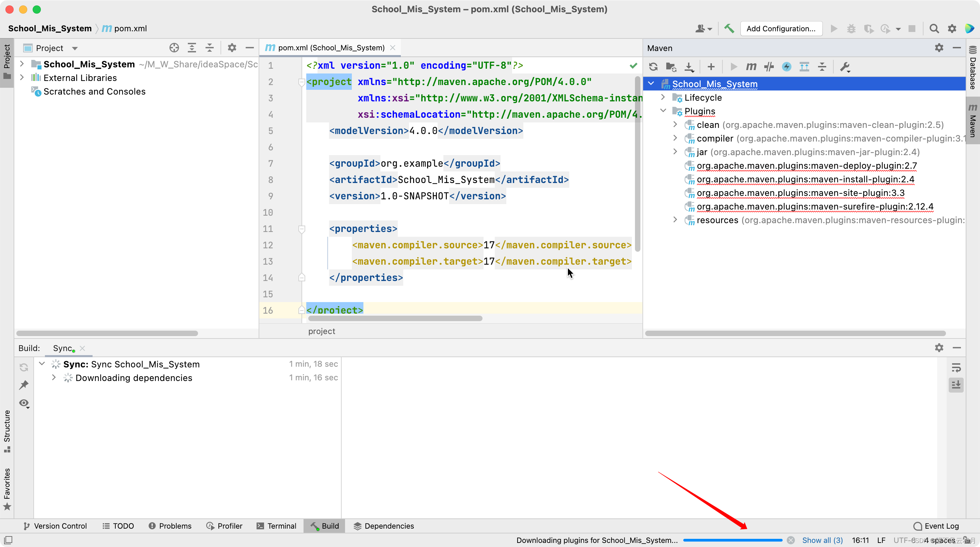Click Pin Tab icon in Build panel

tap(24, 385)
